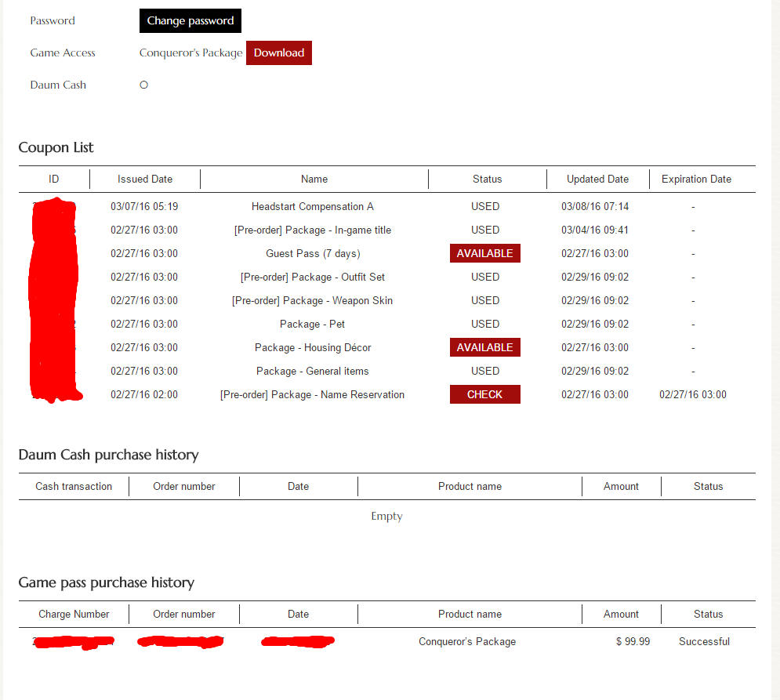Click the Game Access label
Image resolution: width=780 pixels, height=700 pixels.
click(63, 53)
